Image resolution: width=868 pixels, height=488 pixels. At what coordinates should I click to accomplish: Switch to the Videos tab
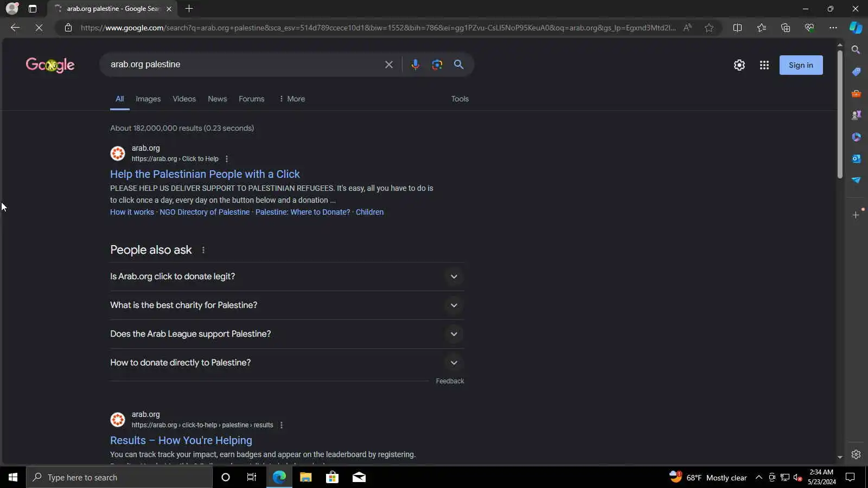[x=184, y=99]
